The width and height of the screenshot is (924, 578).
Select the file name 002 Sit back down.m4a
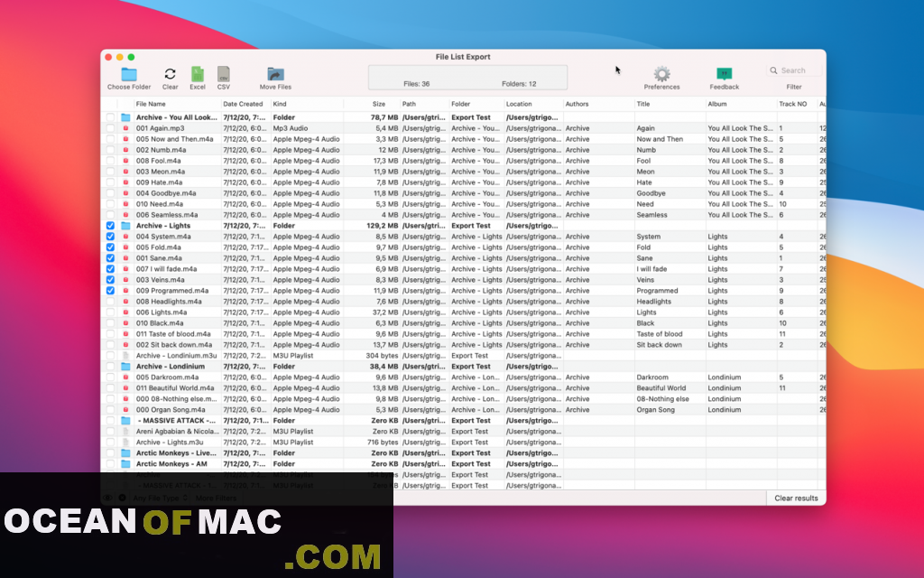tap(174, 345)
